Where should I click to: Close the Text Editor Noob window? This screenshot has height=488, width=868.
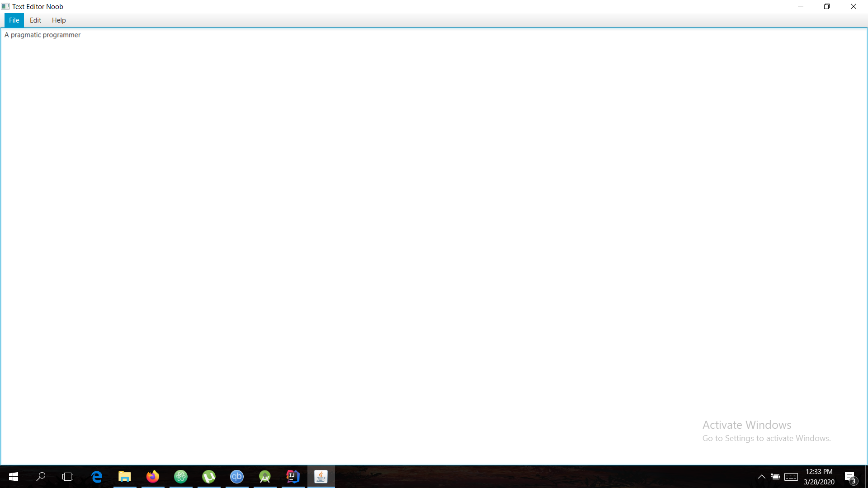854,6
